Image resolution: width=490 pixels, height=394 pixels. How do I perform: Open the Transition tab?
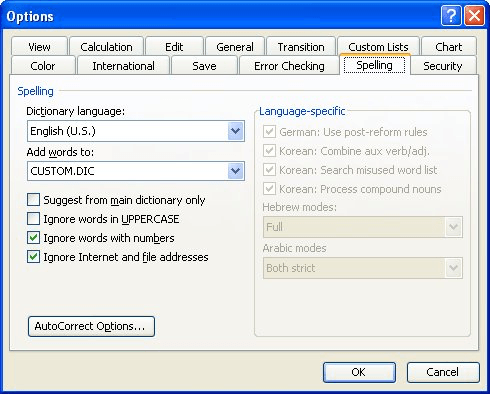(301, 47)
